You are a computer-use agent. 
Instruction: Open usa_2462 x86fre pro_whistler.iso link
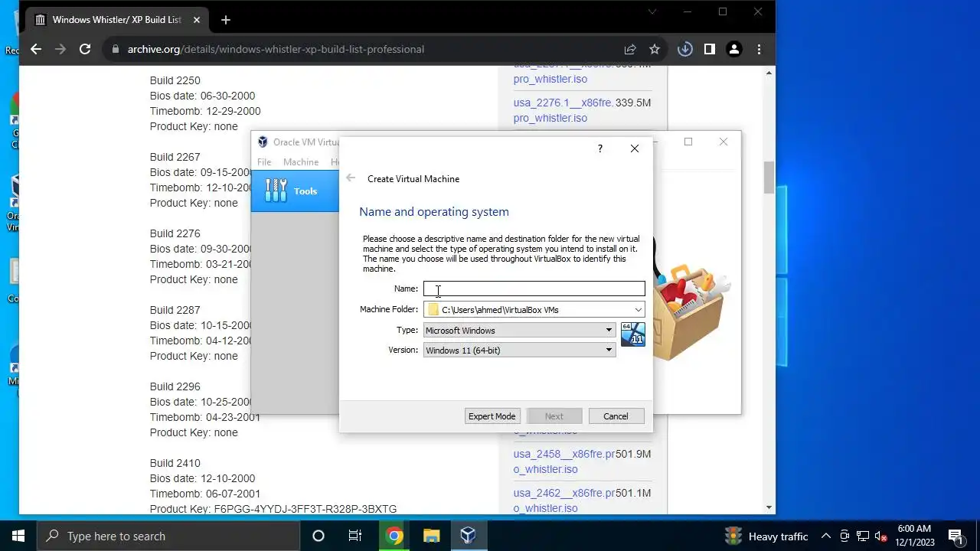(x=564, y=500)
